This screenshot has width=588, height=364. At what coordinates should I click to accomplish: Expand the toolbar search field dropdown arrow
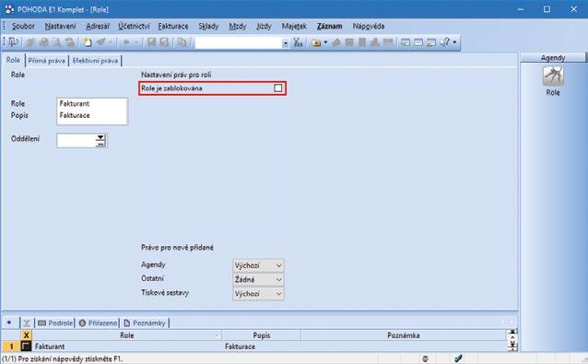point(285,43)
